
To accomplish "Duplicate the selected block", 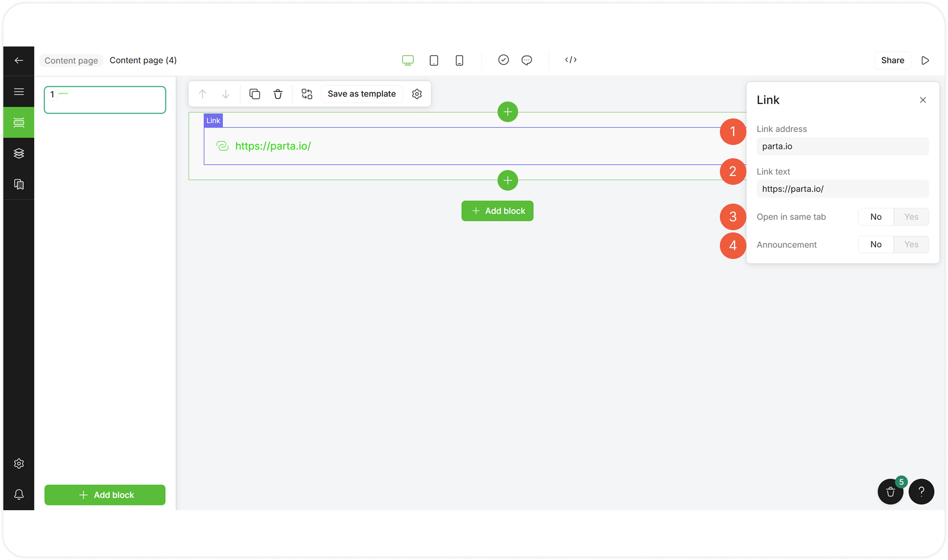I will (255, 94).
